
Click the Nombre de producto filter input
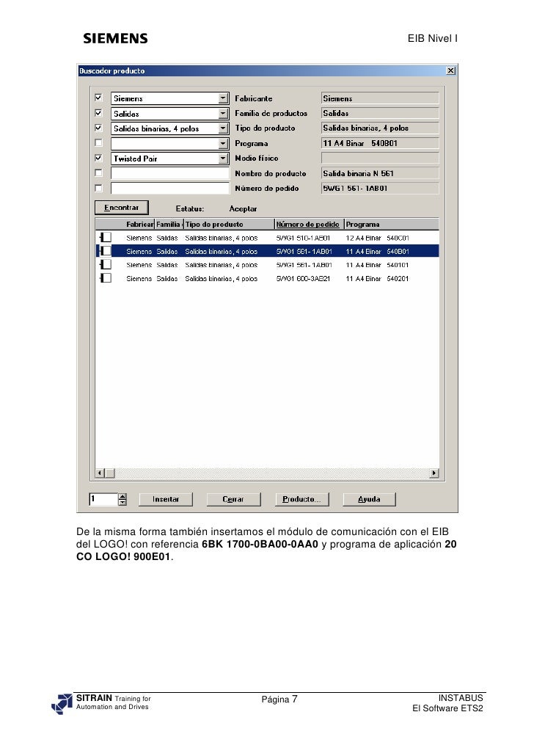point(170,173)
